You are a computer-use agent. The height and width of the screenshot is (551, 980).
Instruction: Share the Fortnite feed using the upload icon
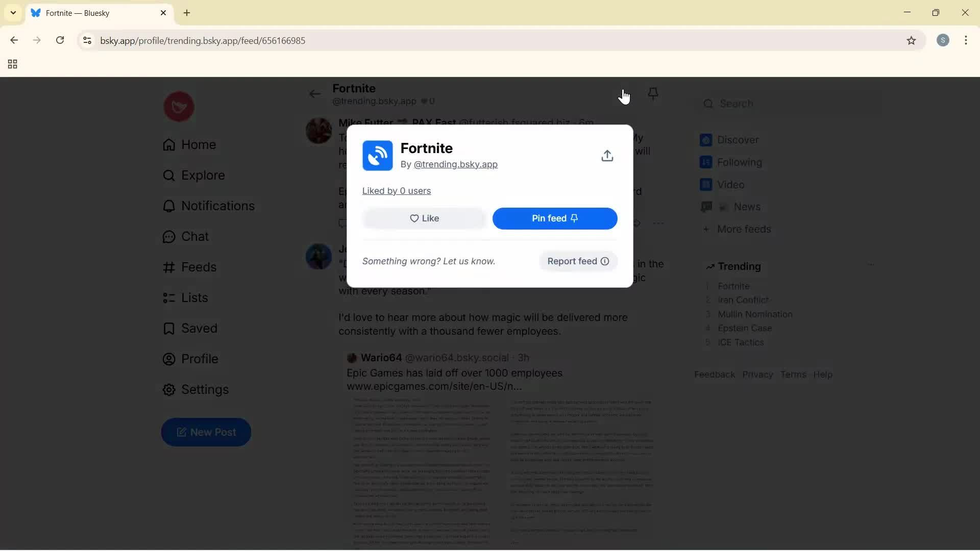click(x=607, y=156)
